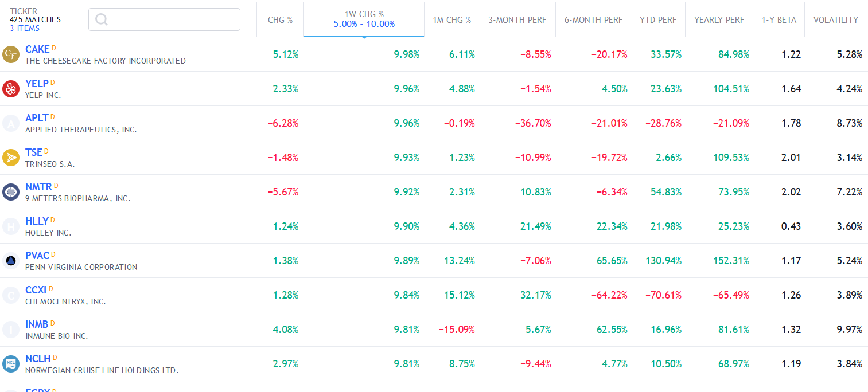Sort by the Volatility column header
The width and height of the screenshot is (868, 392).
pos(835,19)
